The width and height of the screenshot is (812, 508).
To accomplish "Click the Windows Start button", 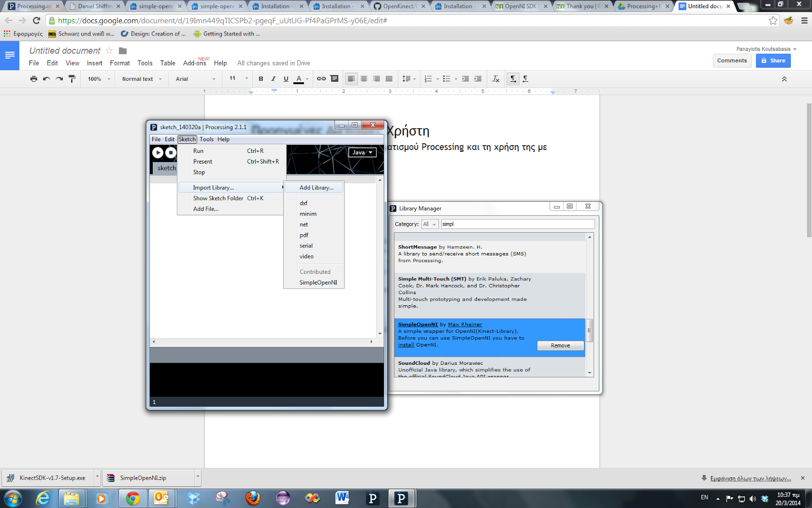I will coord(13,498).
